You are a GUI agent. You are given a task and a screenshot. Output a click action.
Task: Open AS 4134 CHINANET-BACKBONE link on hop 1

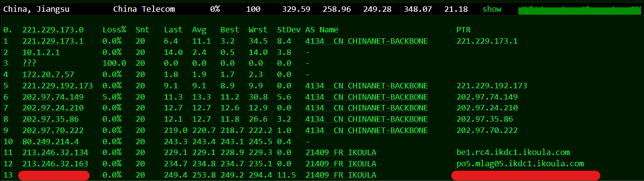(366, 41)
